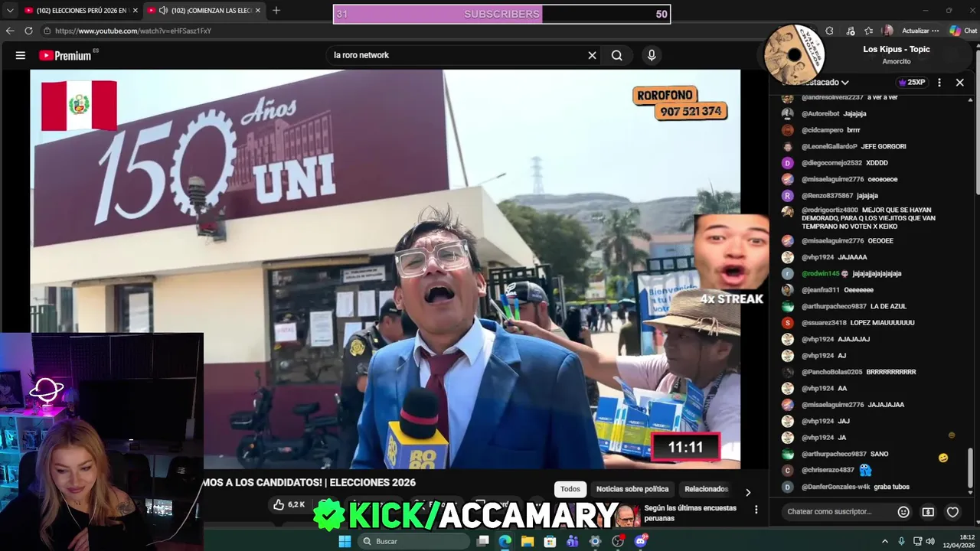
Task: Toggle the taskbar microphone tray icon
Action: (x=901, y=541)
